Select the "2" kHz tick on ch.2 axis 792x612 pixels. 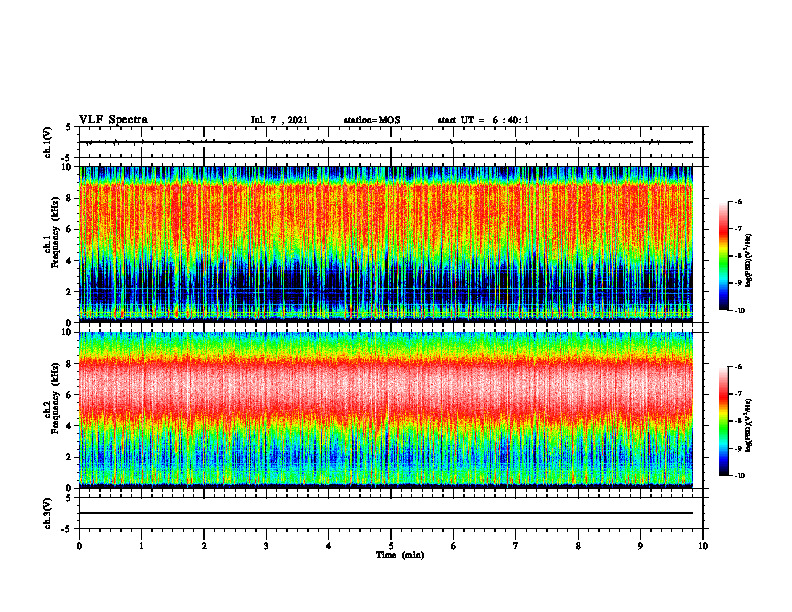click(x=70, y=457)
